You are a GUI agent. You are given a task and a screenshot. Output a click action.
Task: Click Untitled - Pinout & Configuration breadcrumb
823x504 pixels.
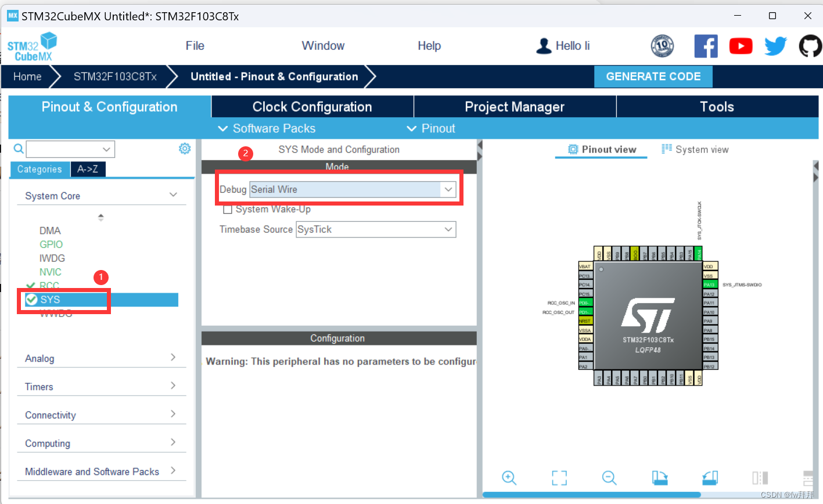tap(274, 77)
